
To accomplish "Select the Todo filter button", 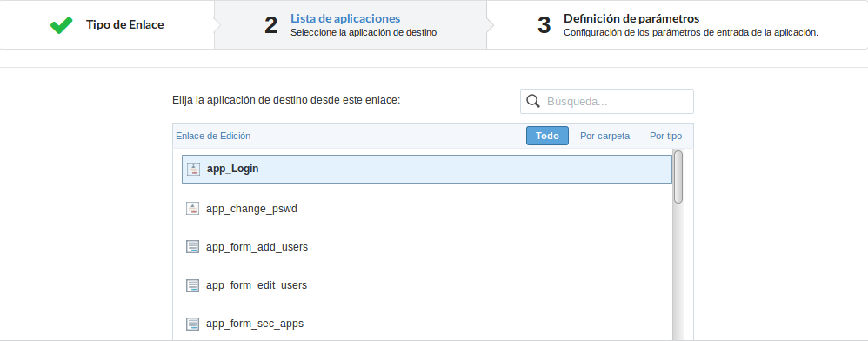I will click(547, 136).
